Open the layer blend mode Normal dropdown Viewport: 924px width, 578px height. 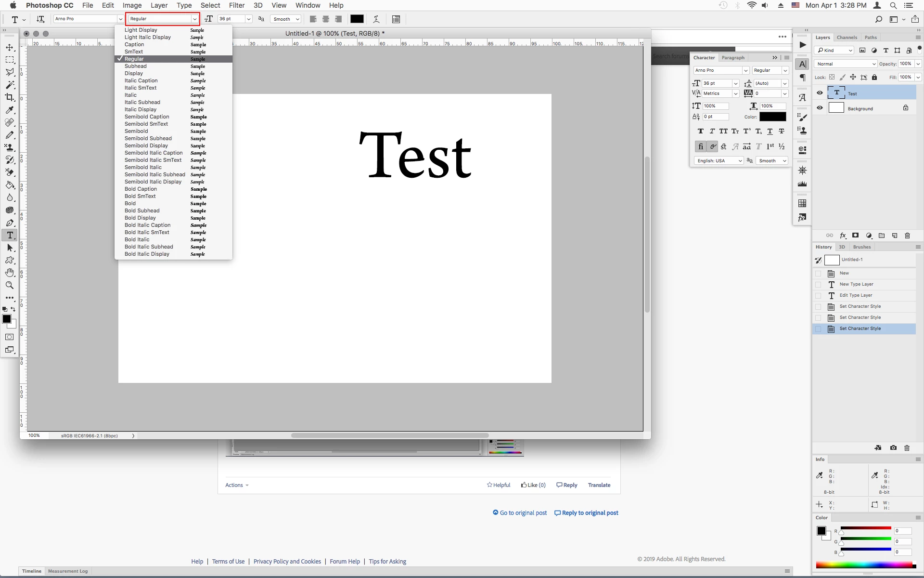pyautogui.click(x=846, y=64)
